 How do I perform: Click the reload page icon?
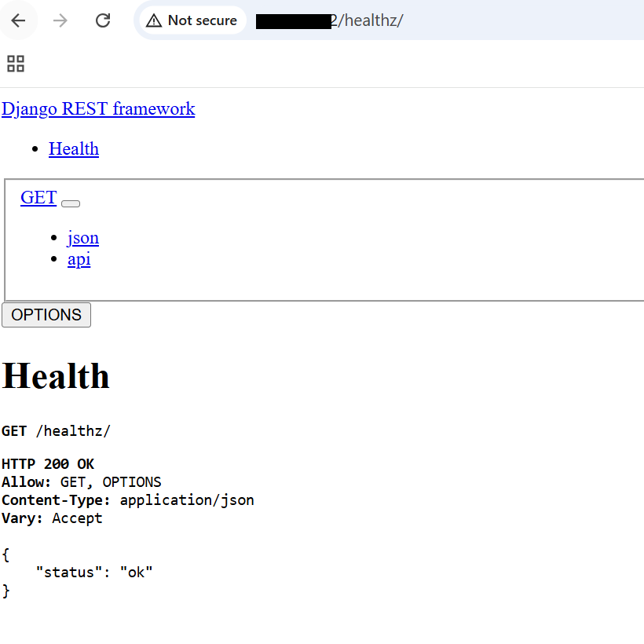coord(102,20)
